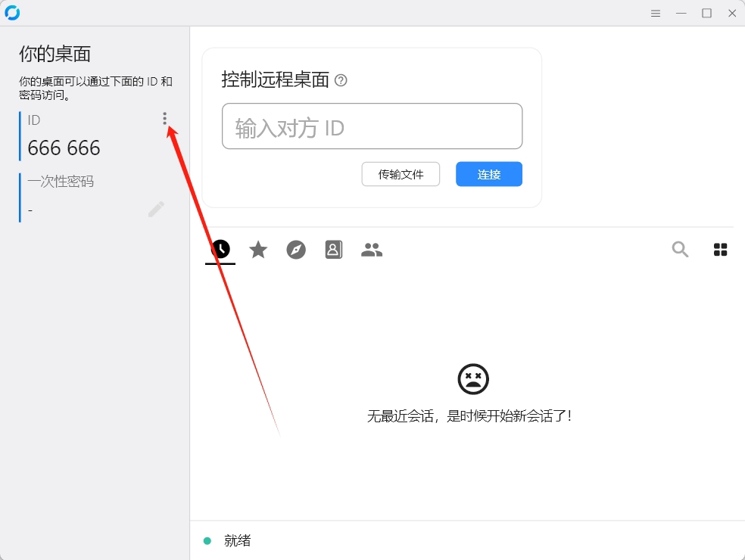Click the one-time password value dash
This screenshot has height=560, width=745.
30,210
